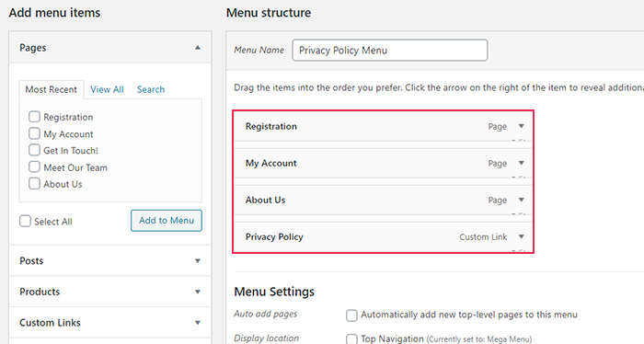Click the Menu Settings heading
This screenshot has height=344, width=644.
click(274, 292)
